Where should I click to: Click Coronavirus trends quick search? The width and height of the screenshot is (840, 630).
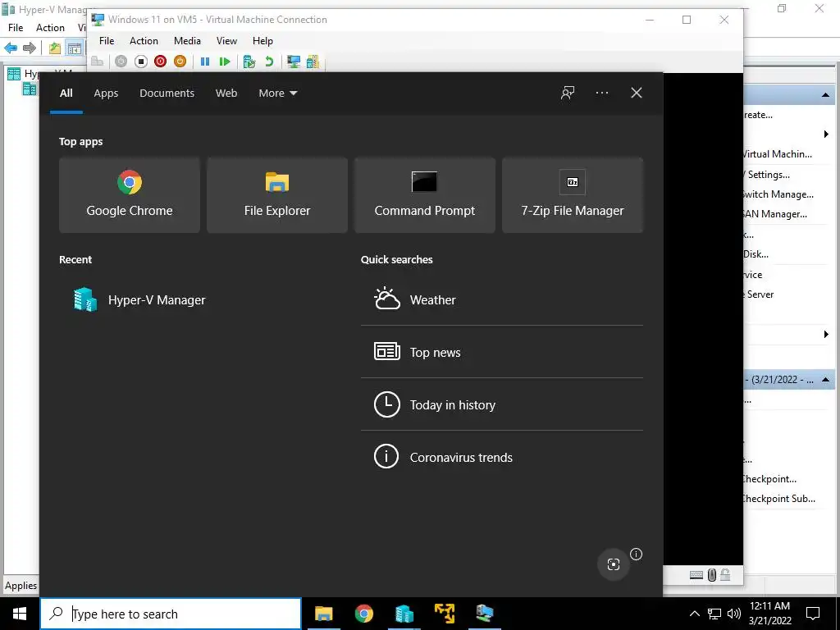[x=502, y=457]
